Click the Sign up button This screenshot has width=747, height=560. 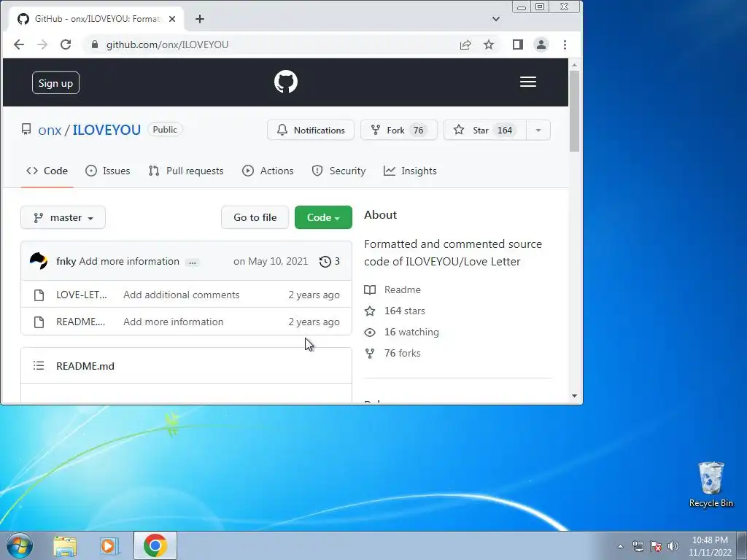coord(55,83)
